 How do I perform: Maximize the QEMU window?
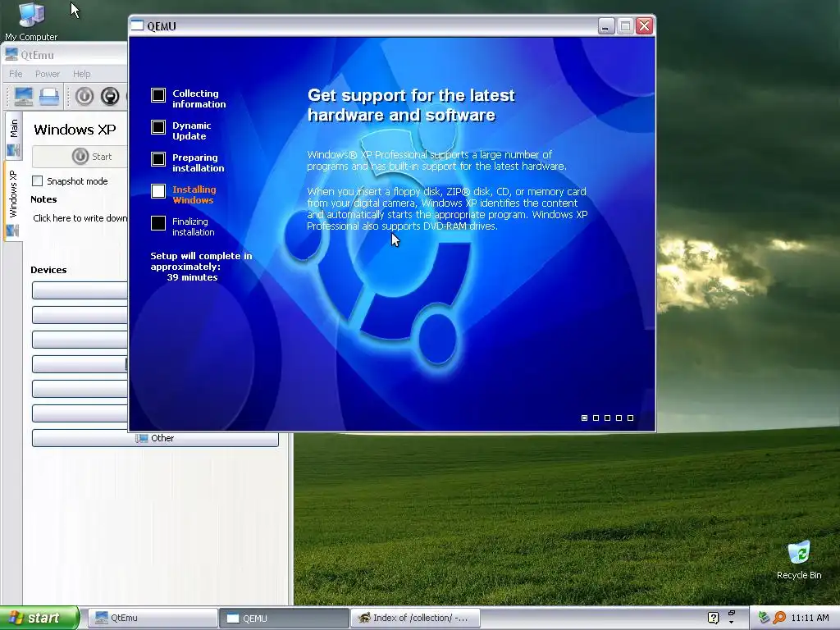coord(625,25)
